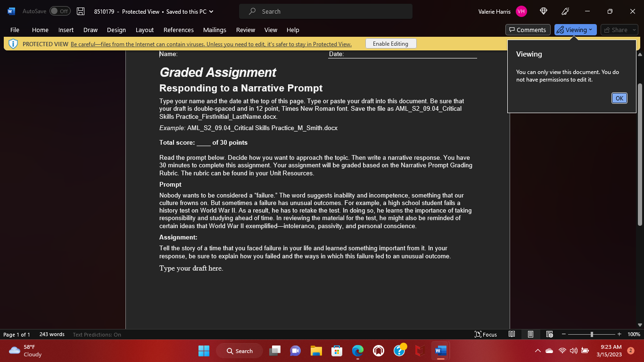Viewport: 644px width, 362px height.
Task: Expand the Saved to this PC dropdown
Action: tap(211, 12)
